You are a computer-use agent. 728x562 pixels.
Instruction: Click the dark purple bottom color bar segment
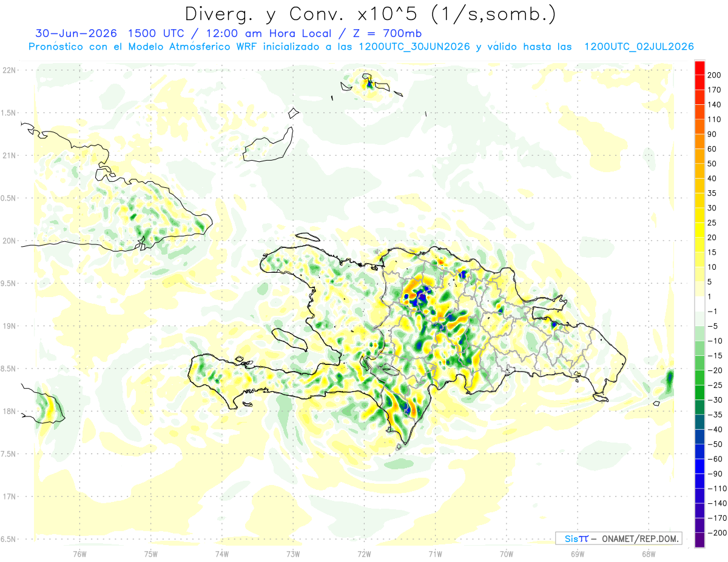coord(699,540)
